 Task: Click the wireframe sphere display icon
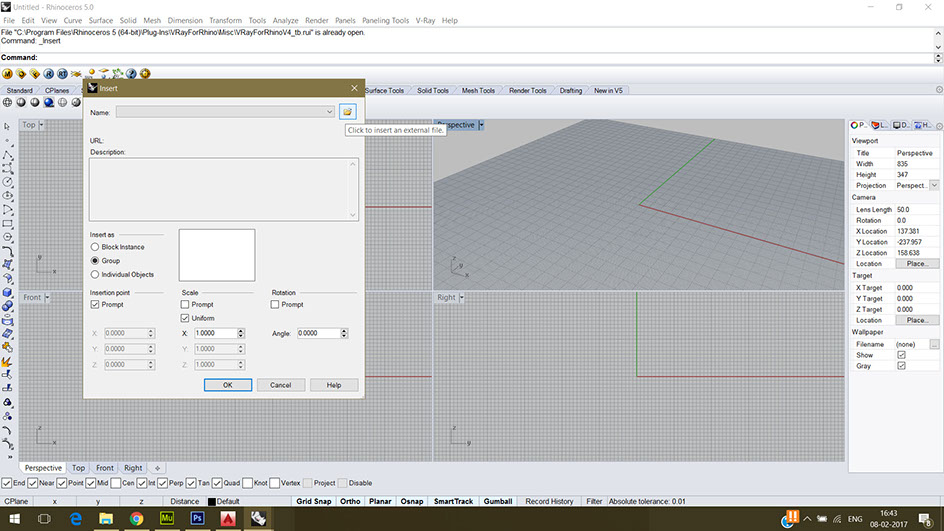tap(7, 102)
